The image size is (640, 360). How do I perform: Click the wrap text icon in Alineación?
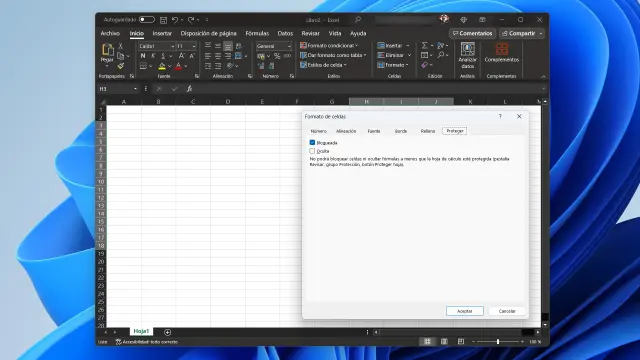[239, 46]
